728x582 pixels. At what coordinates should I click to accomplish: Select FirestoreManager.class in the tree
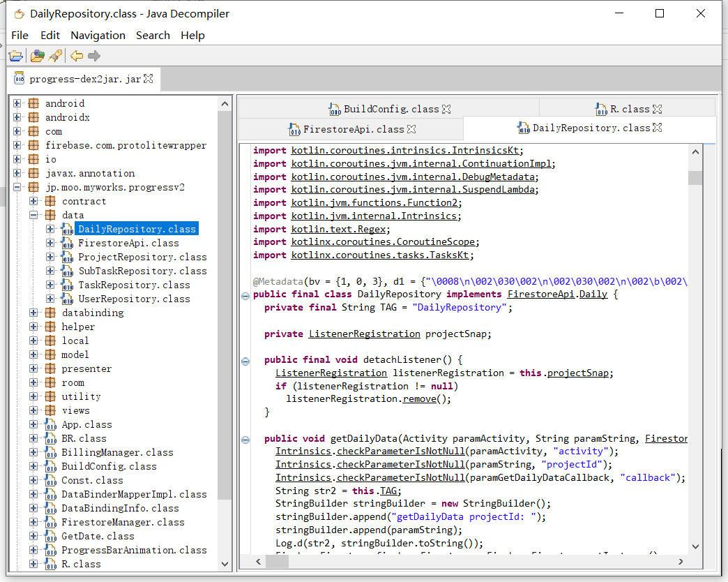pos(123,521)
